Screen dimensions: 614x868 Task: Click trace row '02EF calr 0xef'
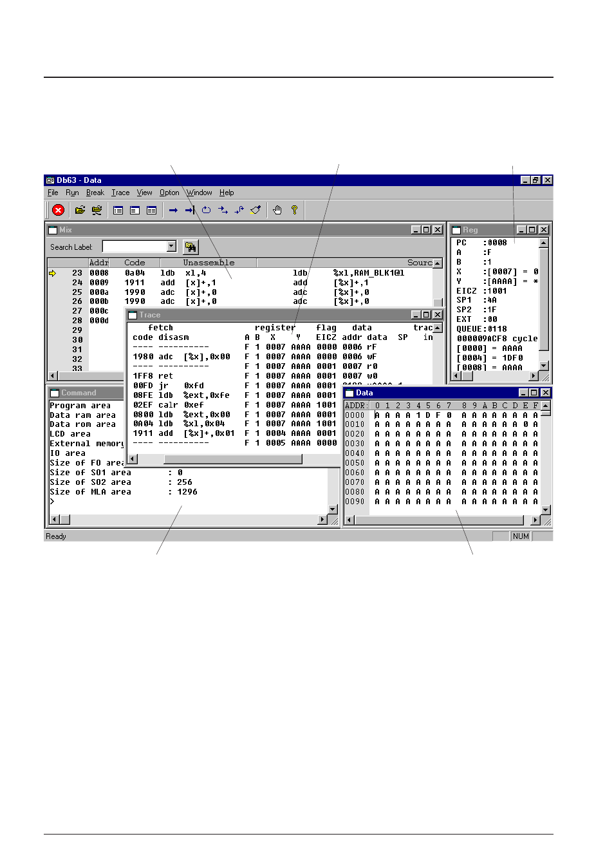pos(168,405)
